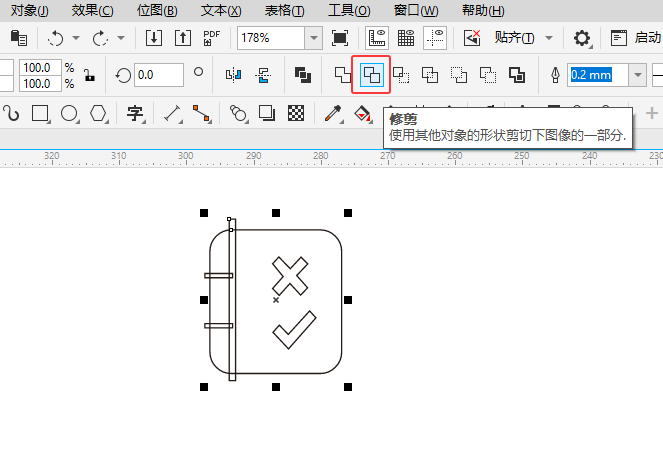Open the 文本(X) menu
The image size is (663, 473).
(x=221, y=11)
